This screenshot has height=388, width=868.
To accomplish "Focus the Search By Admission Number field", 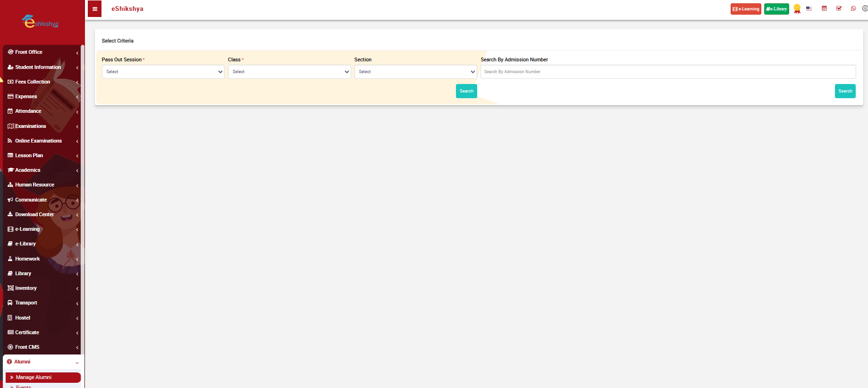I will (x=668, y=72).
